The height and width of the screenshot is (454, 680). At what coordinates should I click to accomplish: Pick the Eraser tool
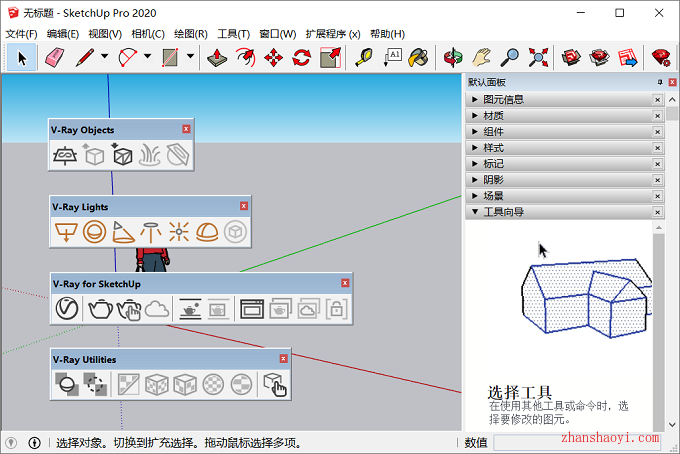pyautogui.click(x=54, y=57)
